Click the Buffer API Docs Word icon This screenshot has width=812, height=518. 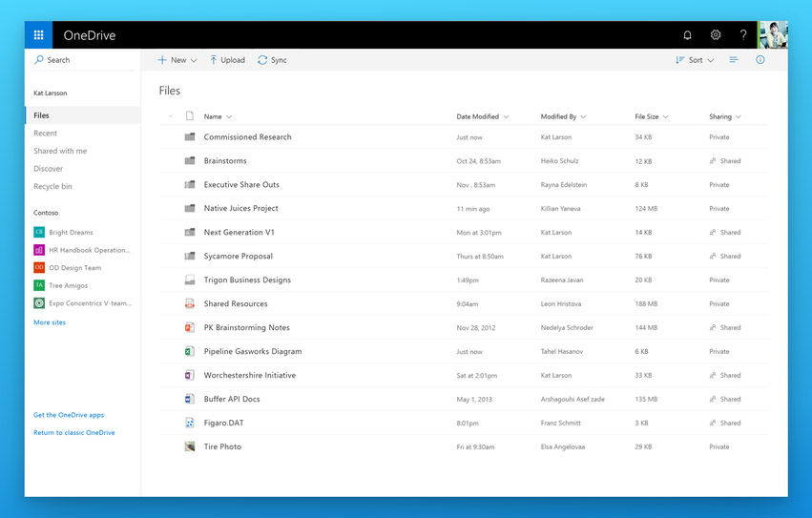click(x=190, y=399)
